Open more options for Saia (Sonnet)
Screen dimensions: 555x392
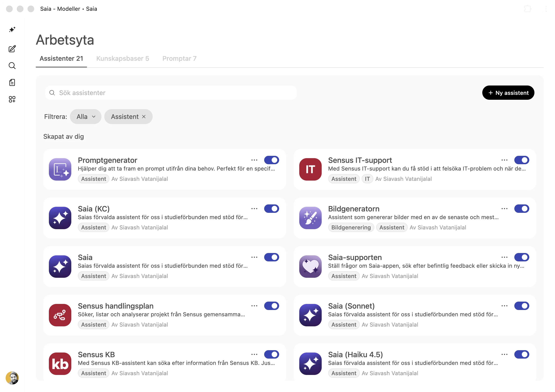(505, 306)
